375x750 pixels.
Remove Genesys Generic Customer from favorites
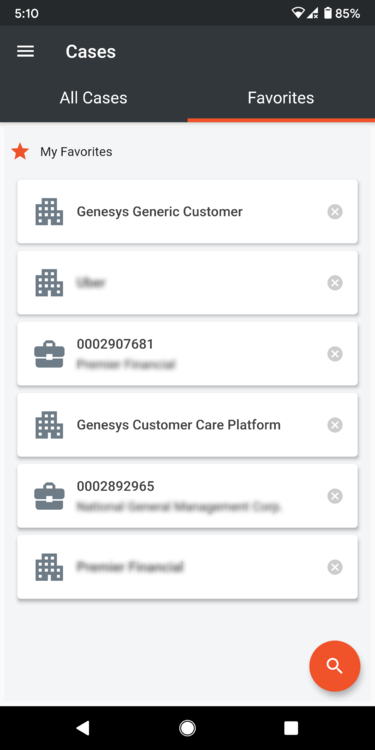(x=335, y=211)
